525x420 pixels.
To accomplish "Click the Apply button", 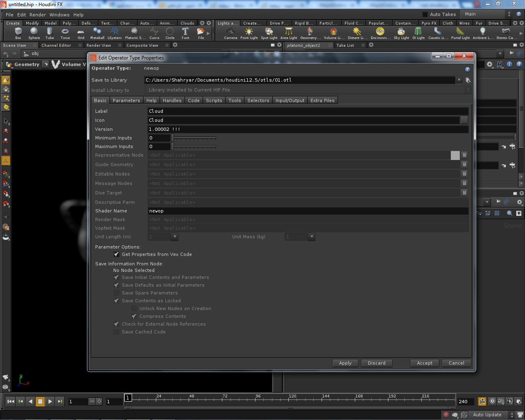I will click(345, 363).
